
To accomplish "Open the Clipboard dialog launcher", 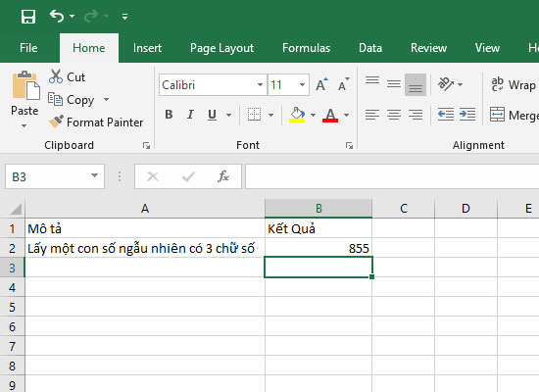I will [146, 146].
